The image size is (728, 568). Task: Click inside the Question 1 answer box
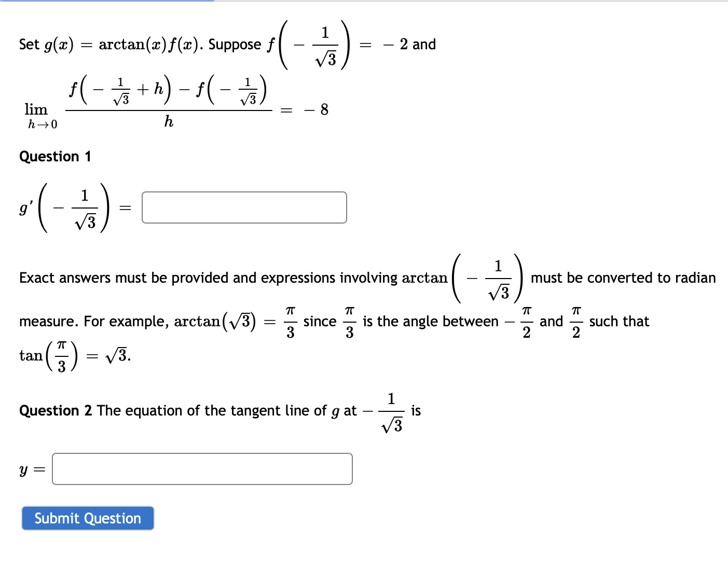[x=244, y=207]
